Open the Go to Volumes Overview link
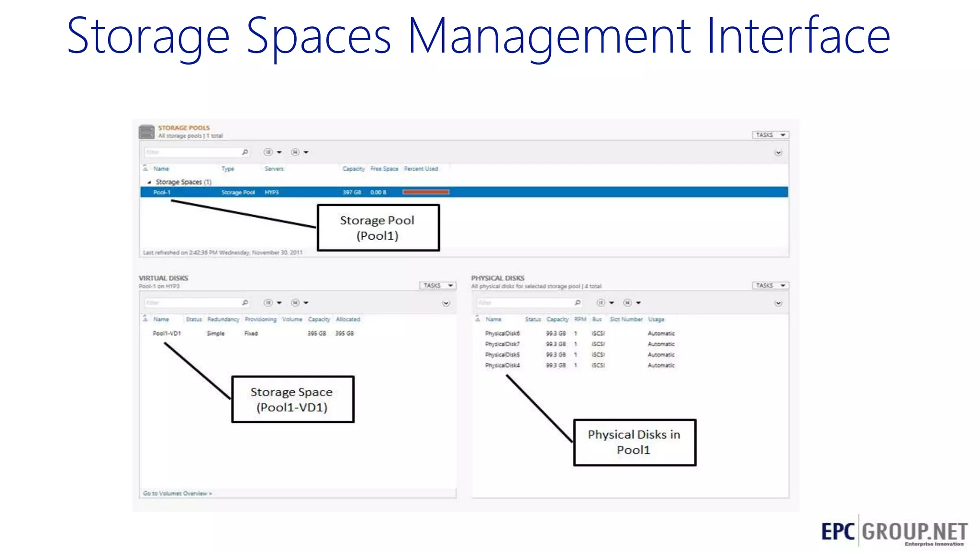This screenshot has width=980, height=551. [x=178, y=494]
